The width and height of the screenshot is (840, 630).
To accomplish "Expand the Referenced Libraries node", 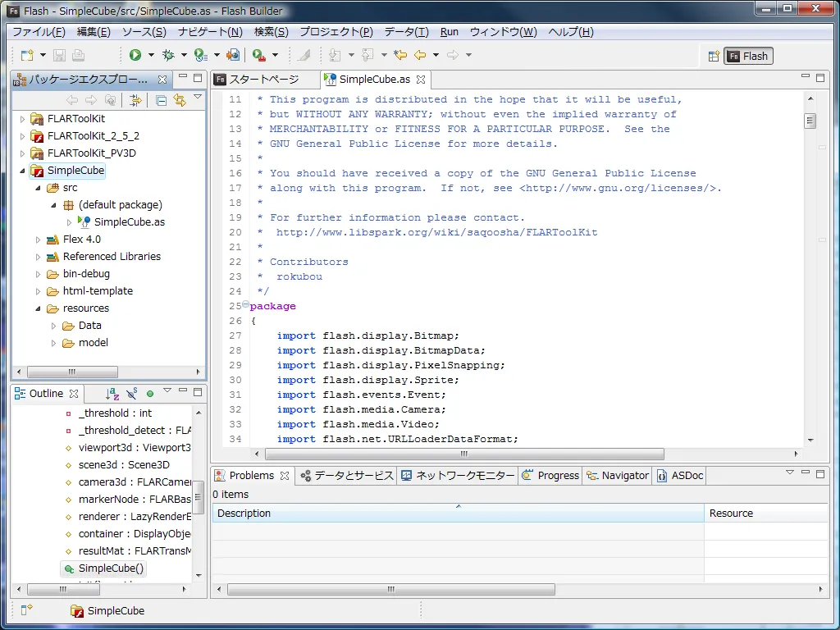I will click(38, 257).
